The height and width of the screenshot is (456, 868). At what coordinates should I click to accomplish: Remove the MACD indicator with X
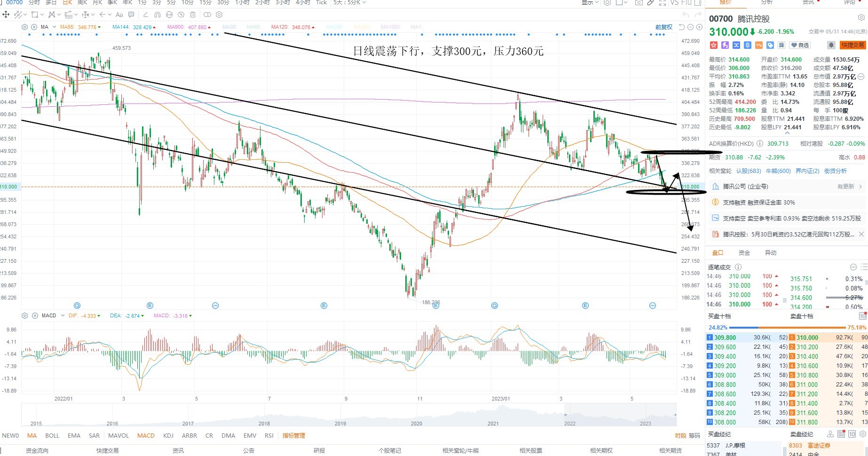click(x=34, y=315)
